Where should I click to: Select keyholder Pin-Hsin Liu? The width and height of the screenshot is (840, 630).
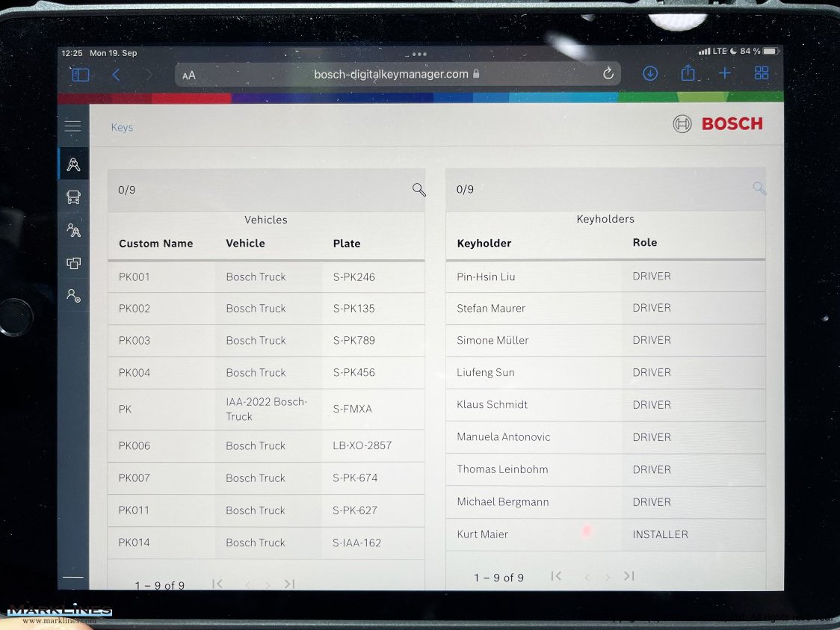pos(605,277)
